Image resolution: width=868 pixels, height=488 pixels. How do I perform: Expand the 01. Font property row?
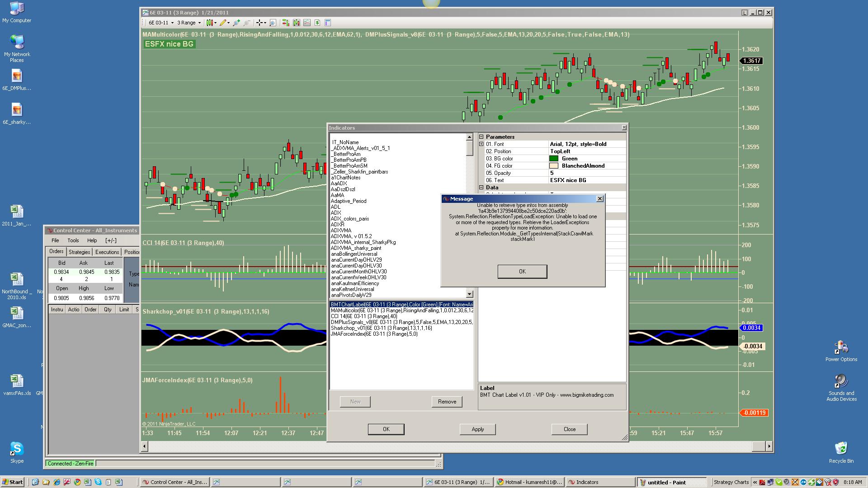point(481,144)
